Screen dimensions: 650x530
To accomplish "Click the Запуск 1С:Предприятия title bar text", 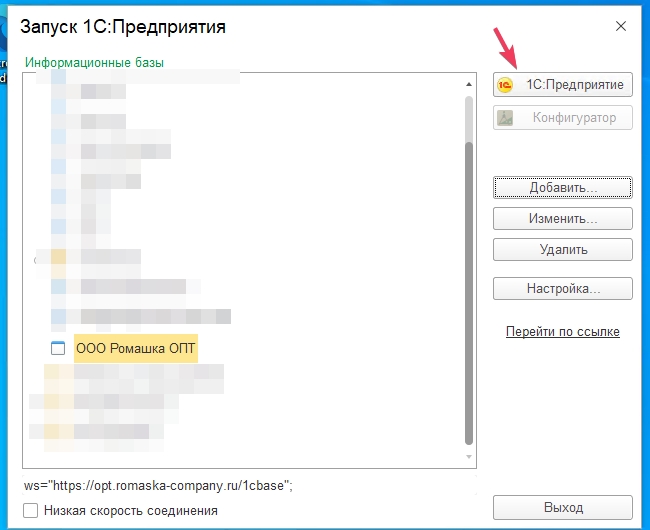I will 123,27.
